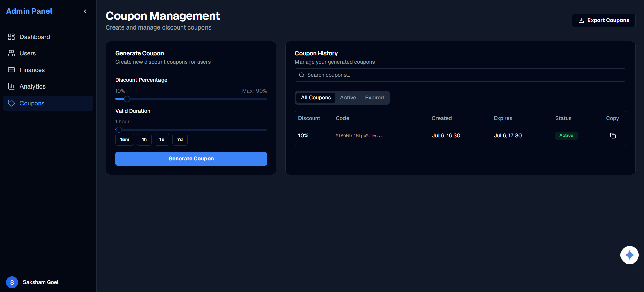Click the 10% discount table cell
Image resolution: width=644 pixels, height=292 pixels.
click(303, 136)
